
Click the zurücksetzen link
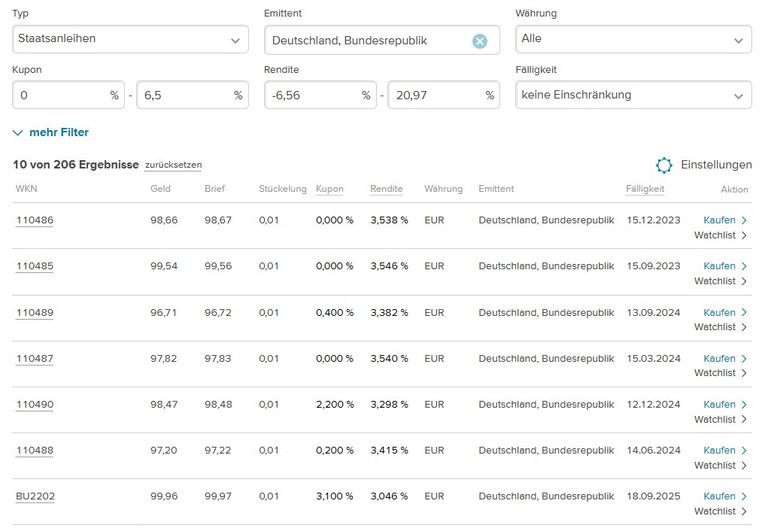[173, 165]
